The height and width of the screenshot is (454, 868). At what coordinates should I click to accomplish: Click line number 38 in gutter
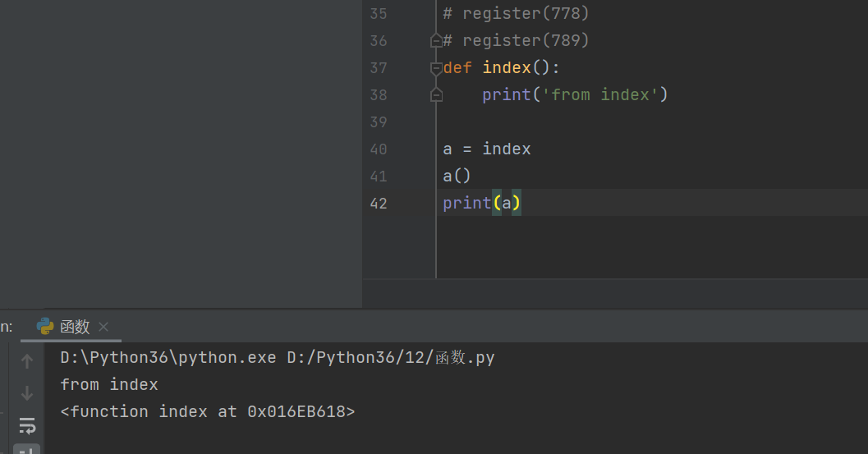coord(379,94)
